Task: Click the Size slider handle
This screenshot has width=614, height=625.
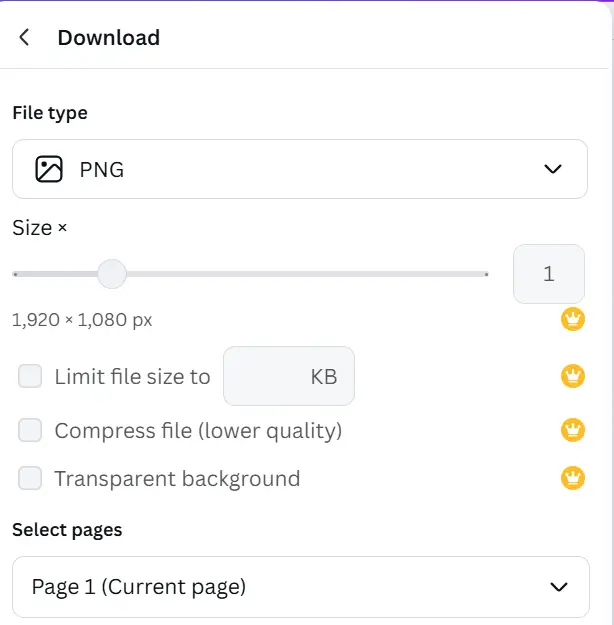Action: (x=112, y=274)
